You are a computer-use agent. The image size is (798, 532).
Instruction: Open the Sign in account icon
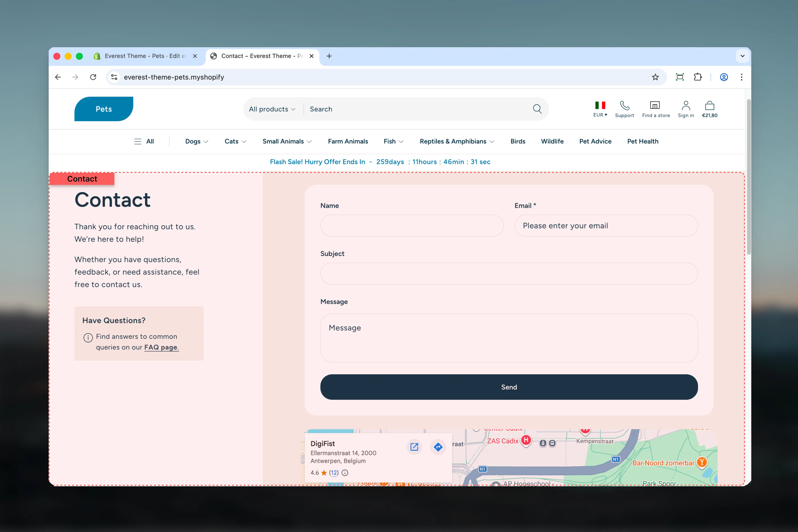coord(686,106)
